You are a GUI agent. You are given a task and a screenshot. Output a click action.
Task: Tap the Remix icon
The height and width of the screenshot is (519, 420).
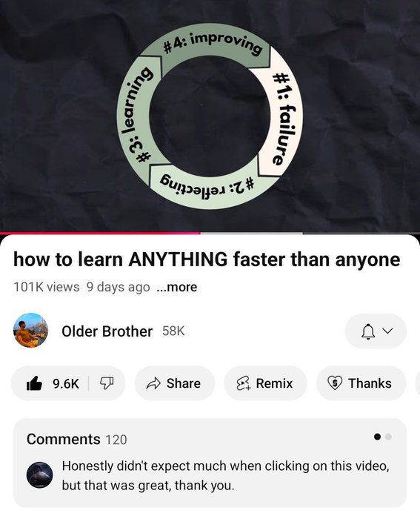coord(244,383)
